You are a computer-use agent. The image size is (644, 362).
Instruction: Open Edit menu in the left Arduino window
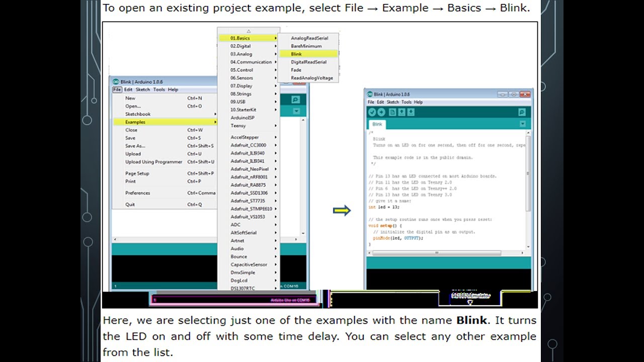(x=128, y=89)
